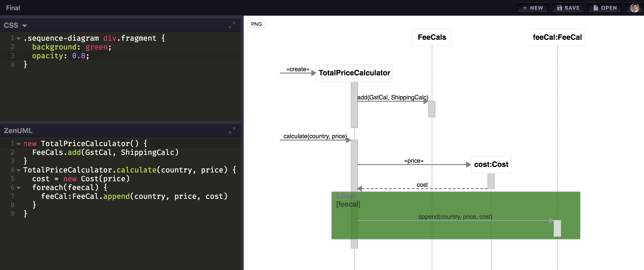Open the CSS mode dropdown
This screenshot has width=644, height=270.
pyautogui.click(x=25, y=25)
